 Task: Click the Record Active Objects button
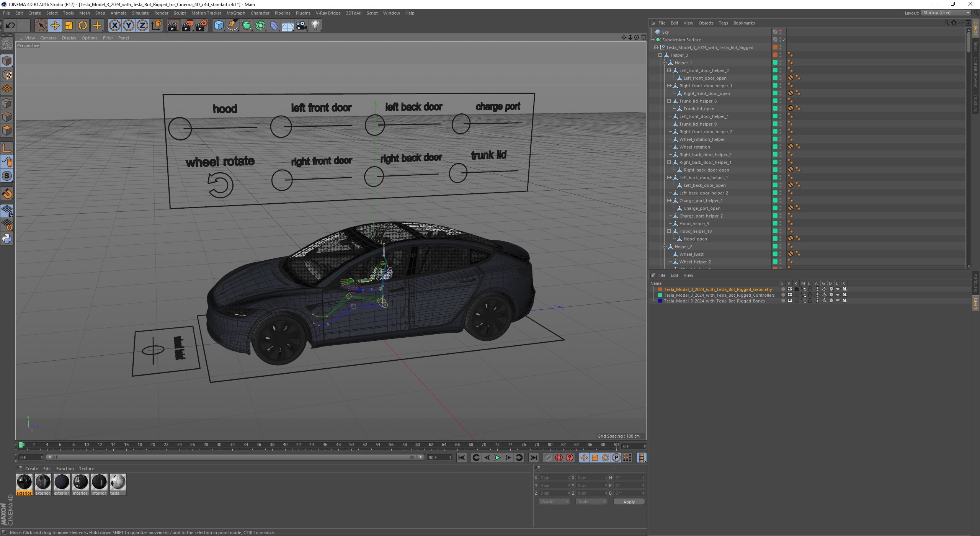[548, 458]
